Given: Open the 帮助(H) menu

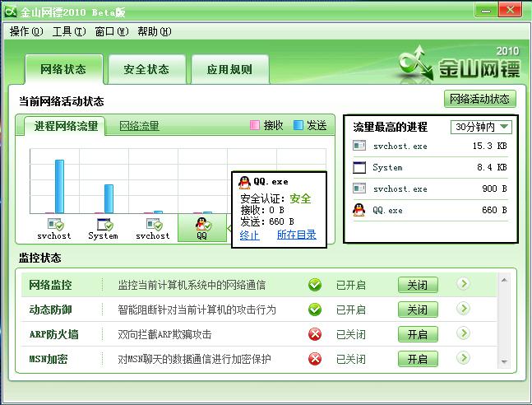Looking at the screenshot, I should click(x=155, y=31).
